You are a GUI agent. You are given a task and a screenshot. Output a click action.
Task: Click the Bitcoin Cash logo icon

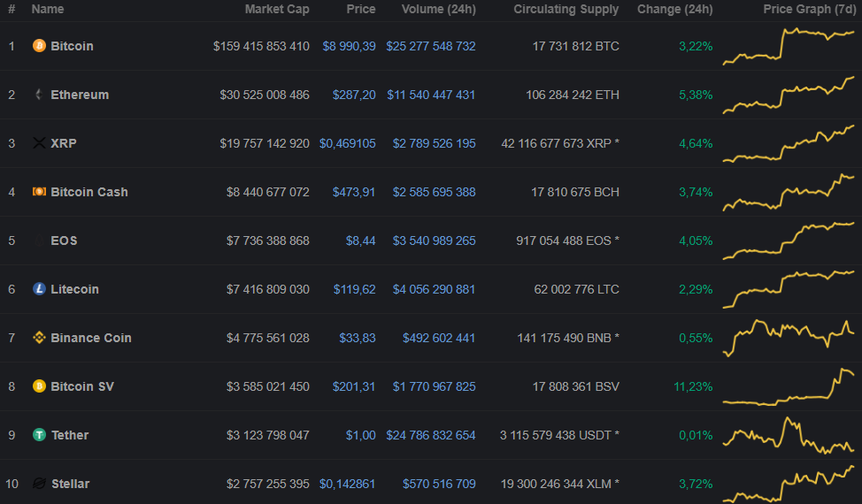(39, 192)
